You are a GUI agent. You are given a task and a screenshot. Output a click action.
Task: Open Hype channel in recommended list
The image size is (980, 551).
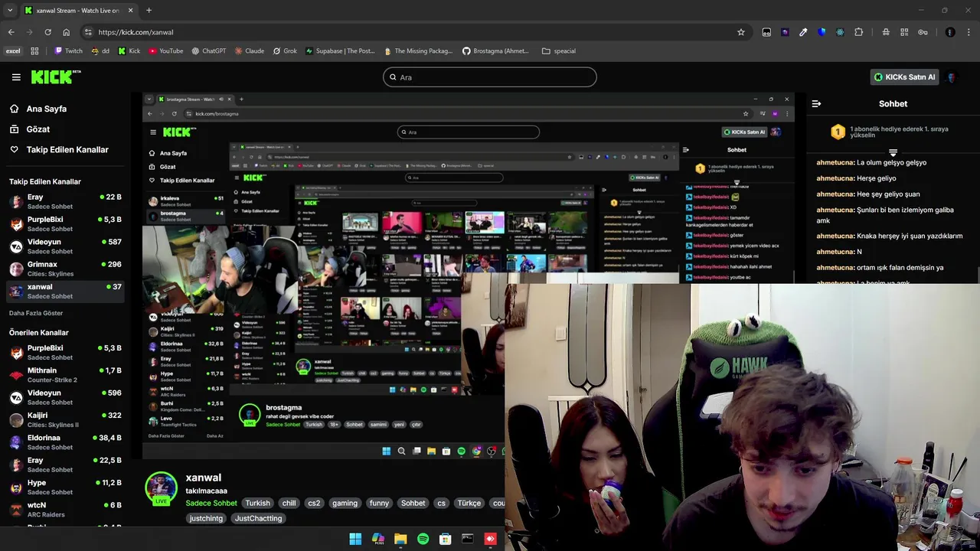[64, 487]
